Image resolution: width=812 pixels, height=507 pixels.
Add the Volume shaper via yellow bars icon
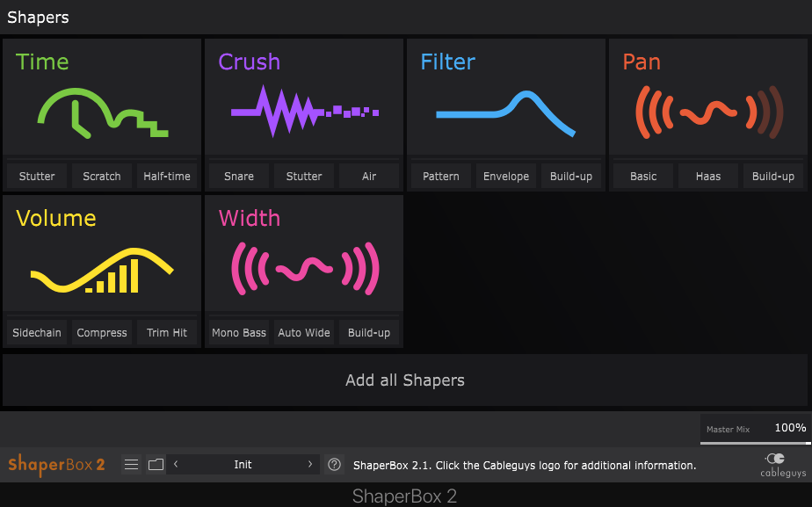102,270
